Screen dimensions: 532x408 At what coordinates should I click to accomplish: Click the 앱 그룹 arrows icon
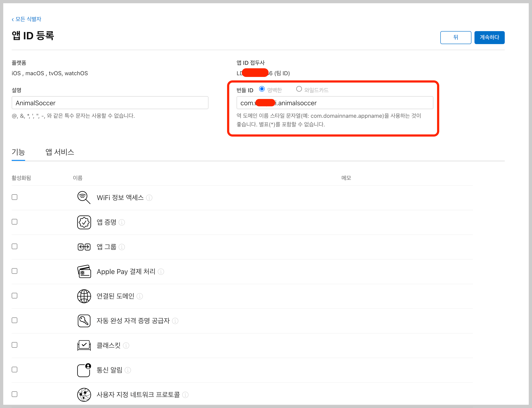pyautogui.click(x=84, y=247)
